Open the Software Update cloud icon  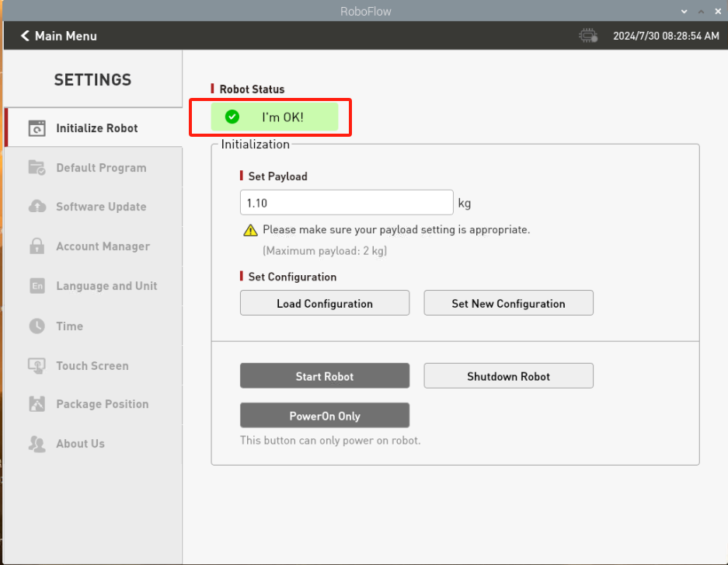[x=37, y=207]
